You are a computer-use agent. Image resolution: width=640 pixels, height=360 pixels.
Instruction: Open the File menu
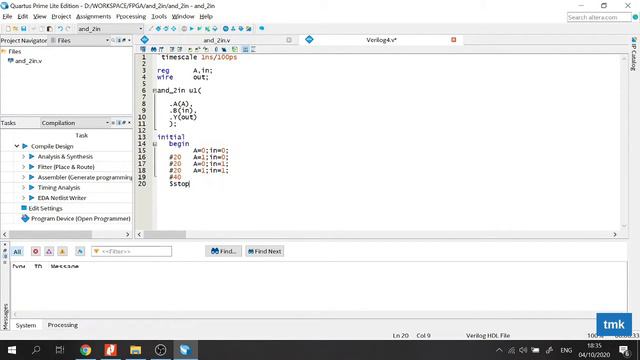click(7, 16)
